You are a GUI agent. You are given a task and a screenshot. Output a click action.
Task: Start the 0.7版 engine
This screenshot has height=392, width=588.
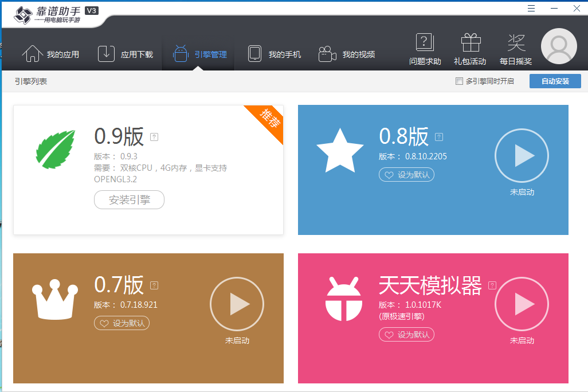pos(237,304)
